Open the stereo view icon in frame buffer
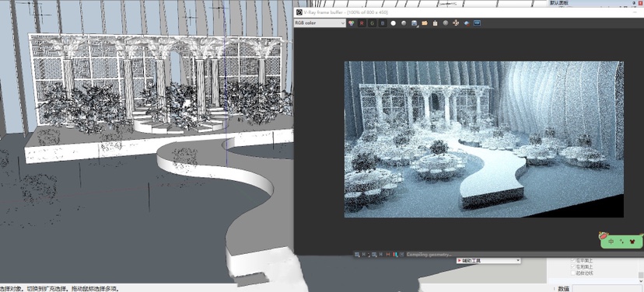 coord(477,23)
